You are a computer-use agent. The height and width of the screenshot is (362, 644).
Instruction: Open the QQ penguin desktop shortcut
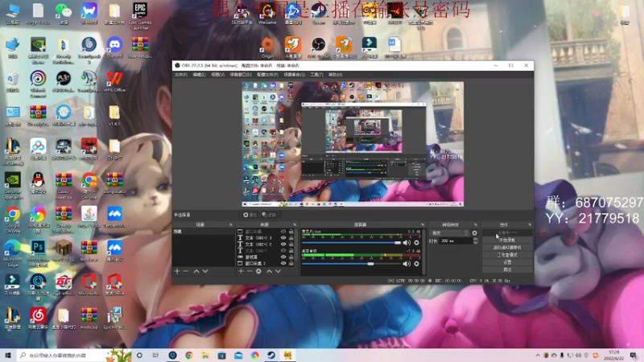[x=38, y=183]
